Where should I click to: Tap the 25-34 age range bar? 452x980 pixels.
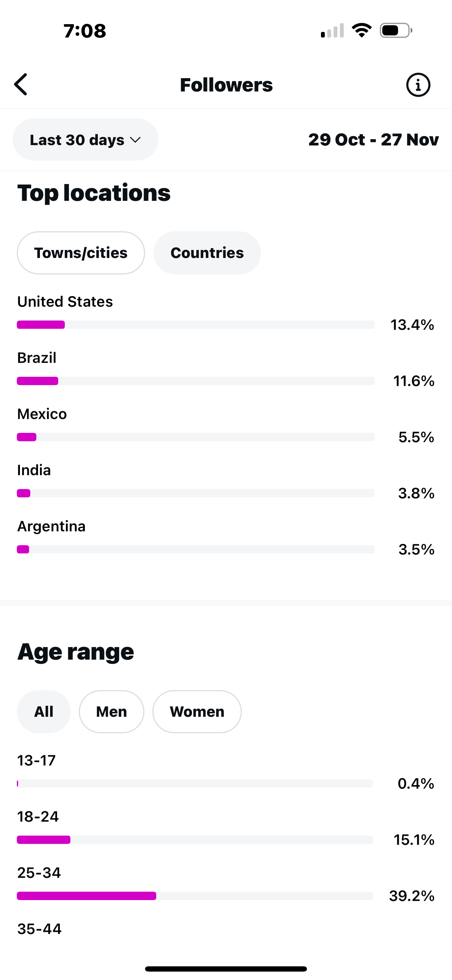(x=195, y=896)
